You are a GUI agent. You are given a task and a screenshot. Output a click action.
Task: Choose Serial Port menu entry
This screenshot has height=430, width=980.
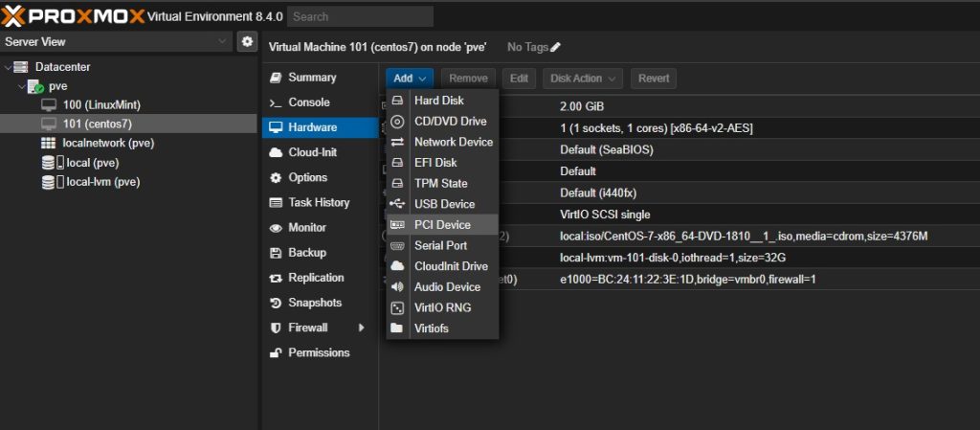coord(442,245)
